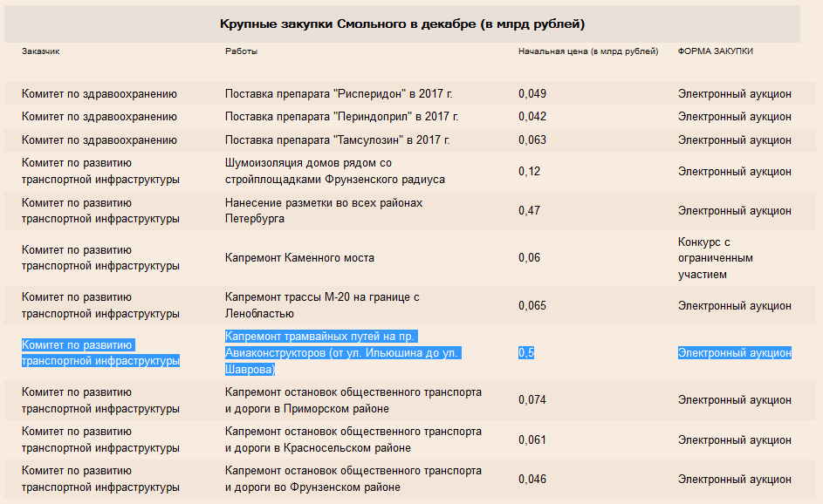823x504 pixels.
Task: Click the price value 0,061
Action: pos(532,439)
